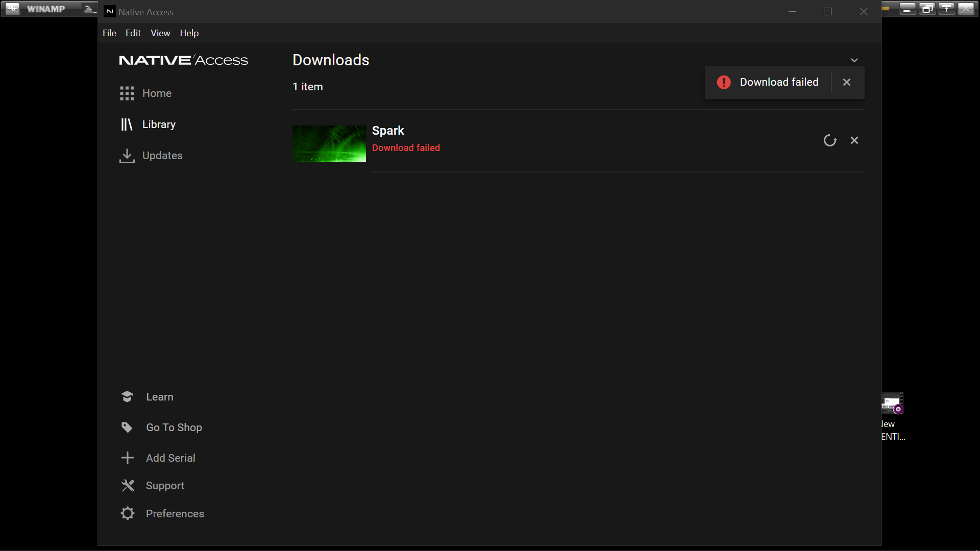
Task: Minimize the Winamp window
Action: coord(907,9)
